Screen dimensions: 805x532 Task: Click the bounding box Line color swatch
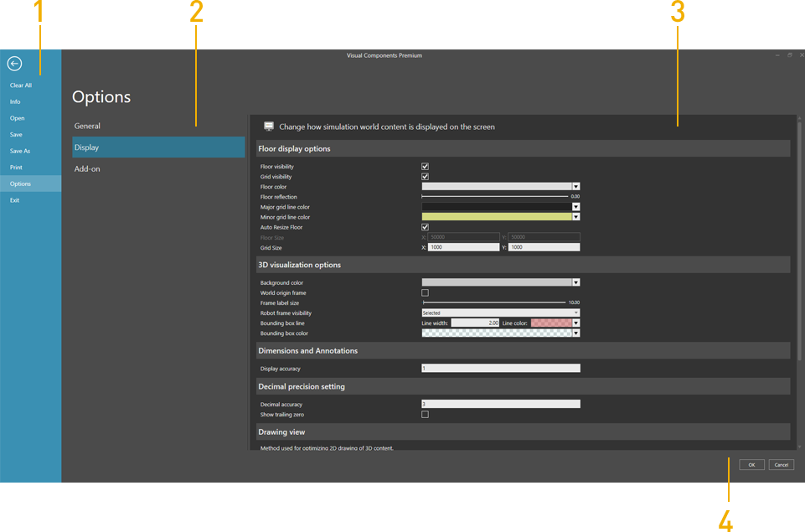550,323
